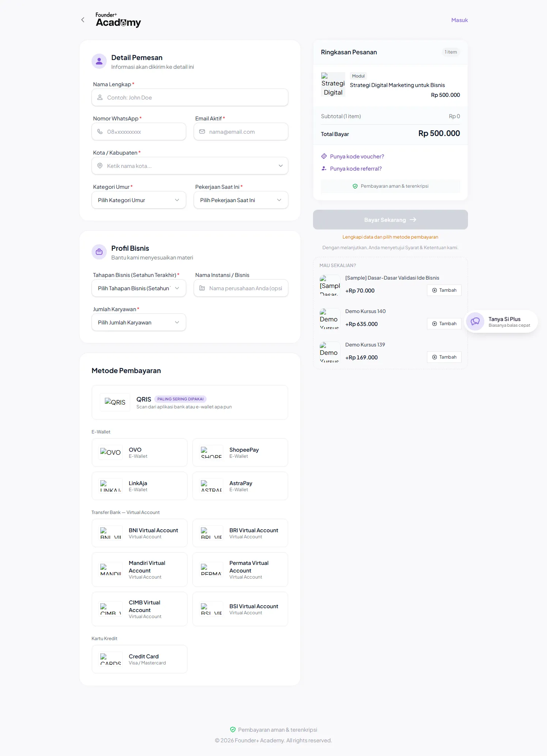Choose OVO e-wallet payment option
This screenshot has width=547, height=756.
139,452
